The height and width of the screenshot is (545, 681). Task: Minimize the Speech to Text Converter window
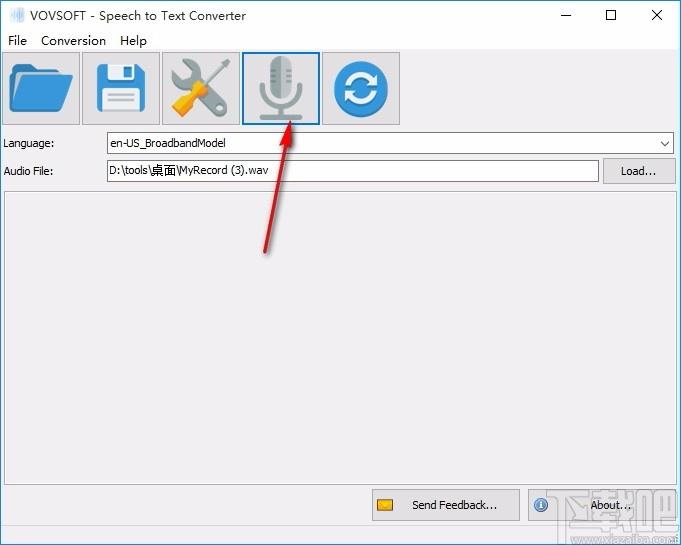[566, 16]
